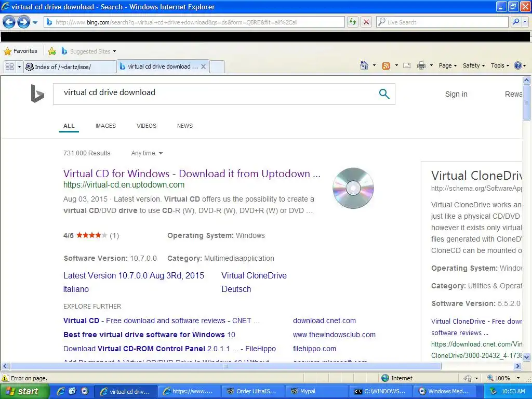Viewport: 532px width, 399px height.
Task: Switch to C:\WINDOWS command prompt taskbar button
Action: click(x=380, y=391)
